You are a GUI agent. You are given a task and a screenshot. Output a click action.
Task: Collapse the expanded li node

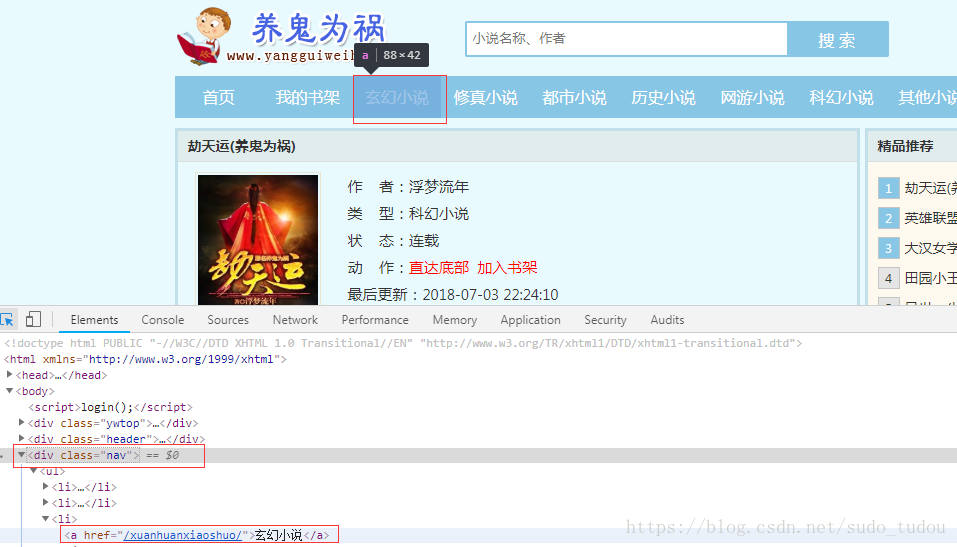(x=46, y=518)
